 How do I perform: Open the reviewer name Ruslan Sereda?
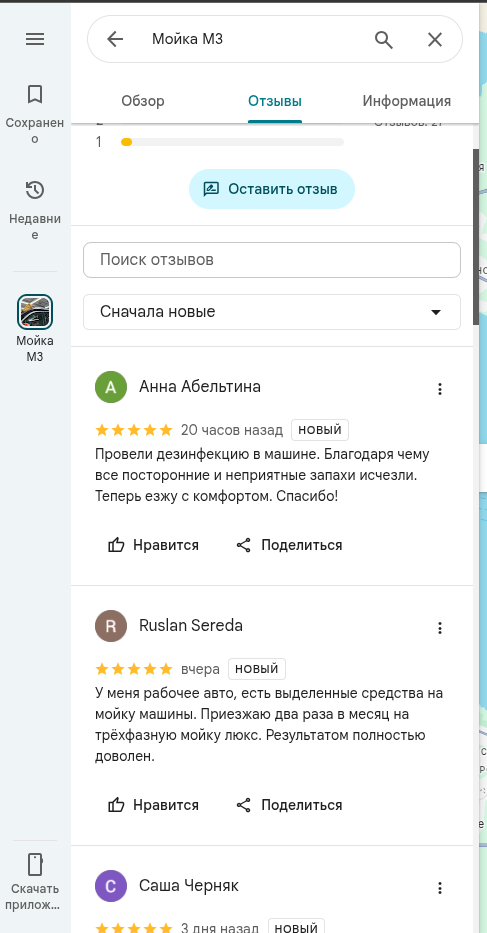191,625
